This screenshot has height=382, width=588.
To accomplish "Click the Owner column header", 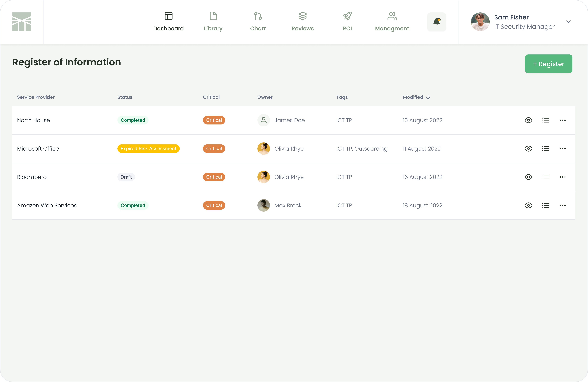I will click(265, 97).
